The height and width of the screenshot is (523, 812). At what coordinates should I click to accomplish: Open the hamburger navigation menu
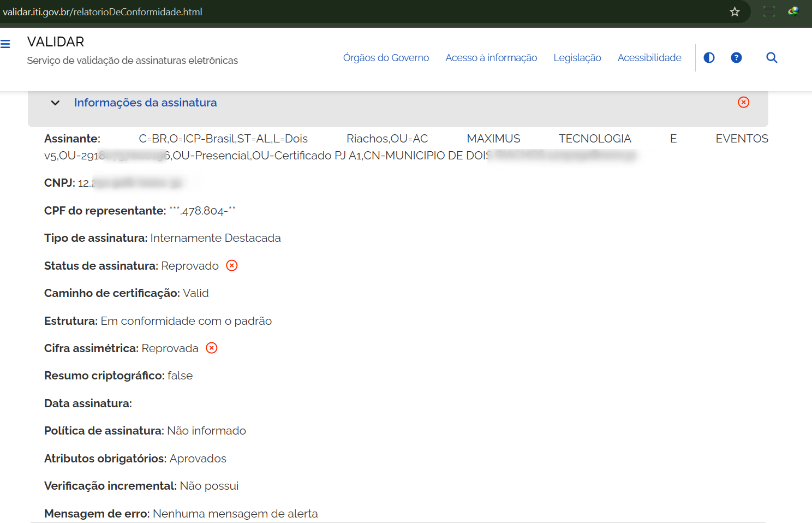[x=5, y=44]
